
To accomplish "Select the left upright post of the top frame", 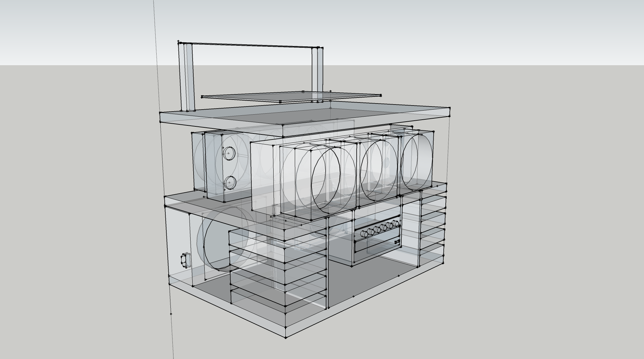I will pyautogui.click(x=187, y=77).
